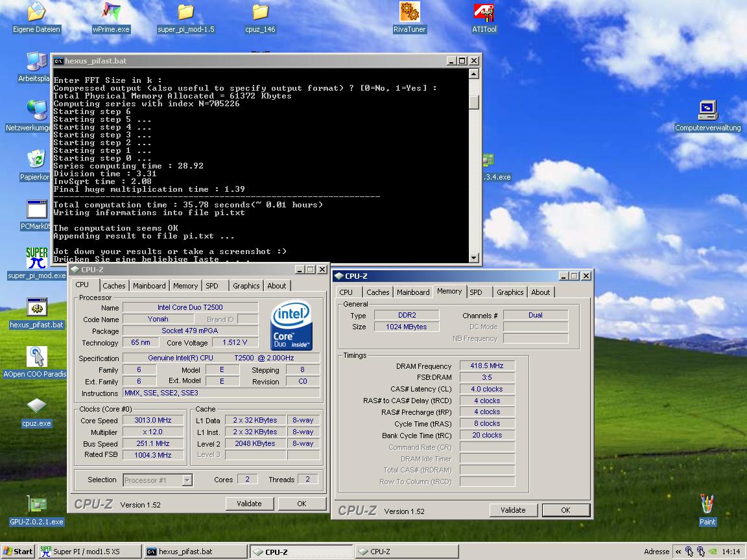Click the memory Size 1024 MBytes value

(x=407, y=327)
